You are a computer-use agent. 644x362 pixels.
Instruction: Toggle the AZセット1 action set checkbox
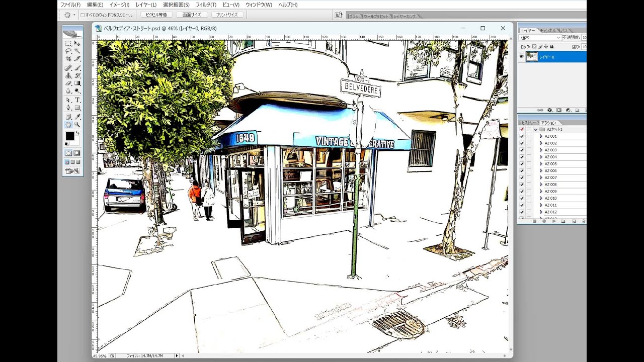pyautogui.click(x=522, y=129)
